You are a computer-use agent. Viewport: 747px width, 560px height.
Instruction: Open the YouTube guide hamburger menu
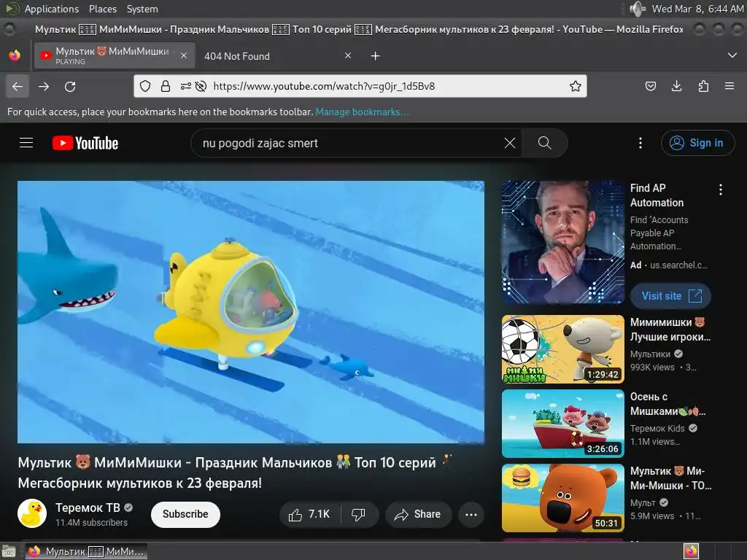(x=26, y=143)
